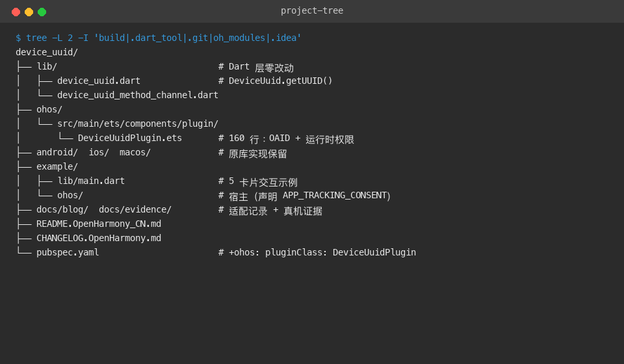Viewport: 624px width, 364px height.
Task: Click the red close window button
Action: click(x=16, y=12)
